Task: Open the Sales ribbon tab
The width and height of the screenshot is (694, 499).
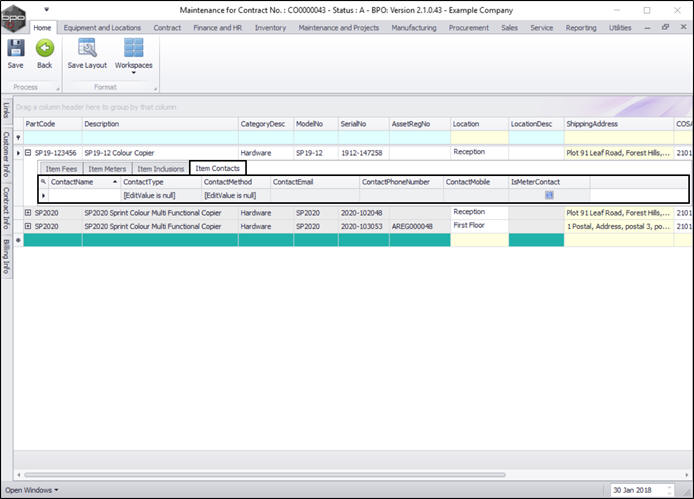Action: click(x=509, y=27)
